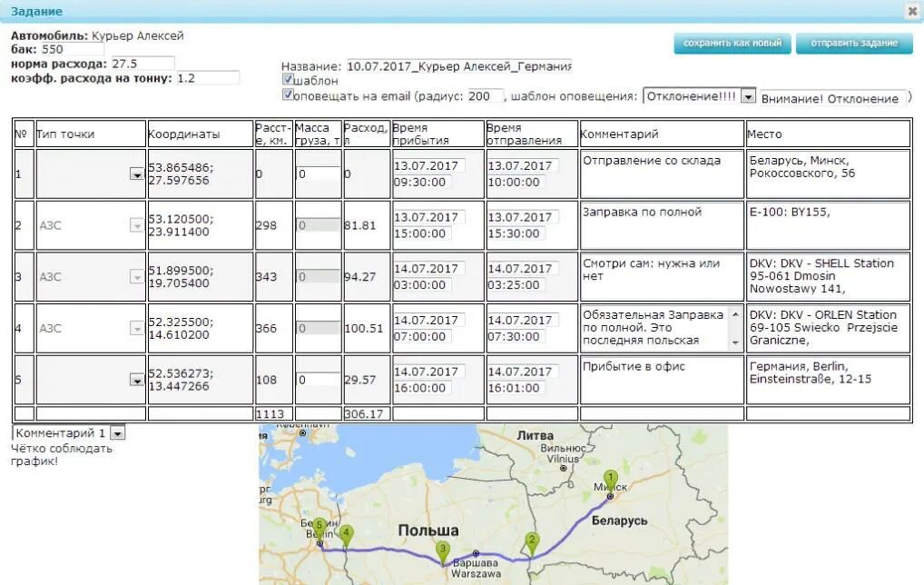Viewport: 924px width, 585px height.
Task: Edit cargo mass field in row 5
Action: (319, 380)
